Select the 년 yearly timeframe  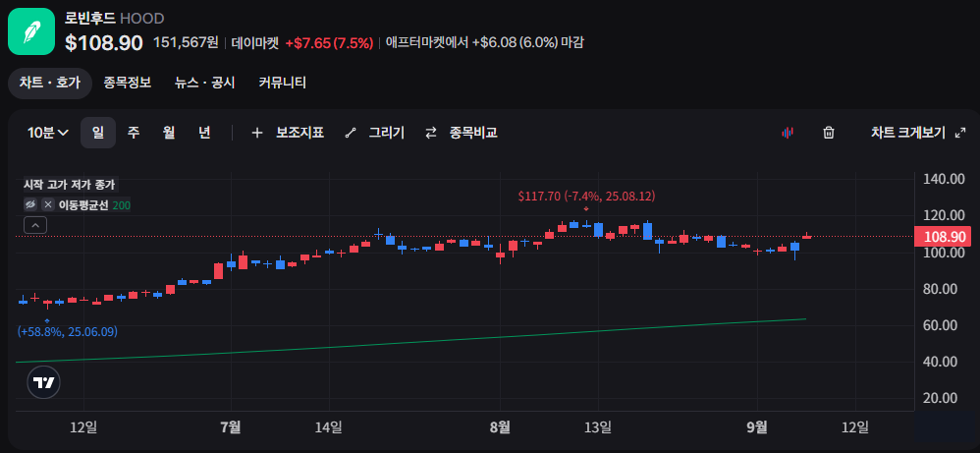[x=204, y=133]
